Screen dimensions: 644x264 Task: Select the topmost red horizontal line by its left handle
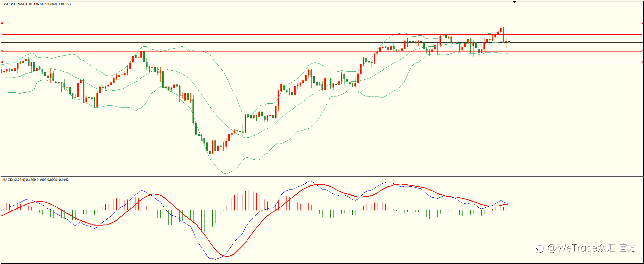pyautogui.click(x=2, y=23)
